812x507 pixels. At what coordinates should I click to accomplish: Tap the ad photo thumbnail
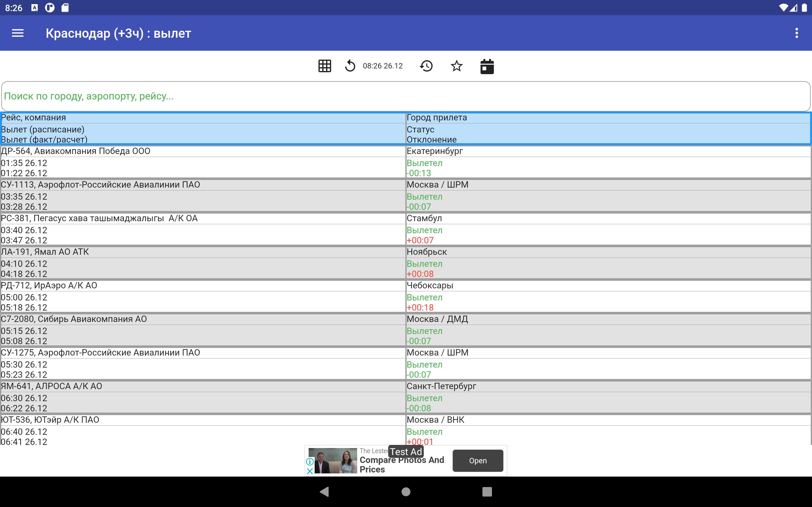(x=332, y=461)
